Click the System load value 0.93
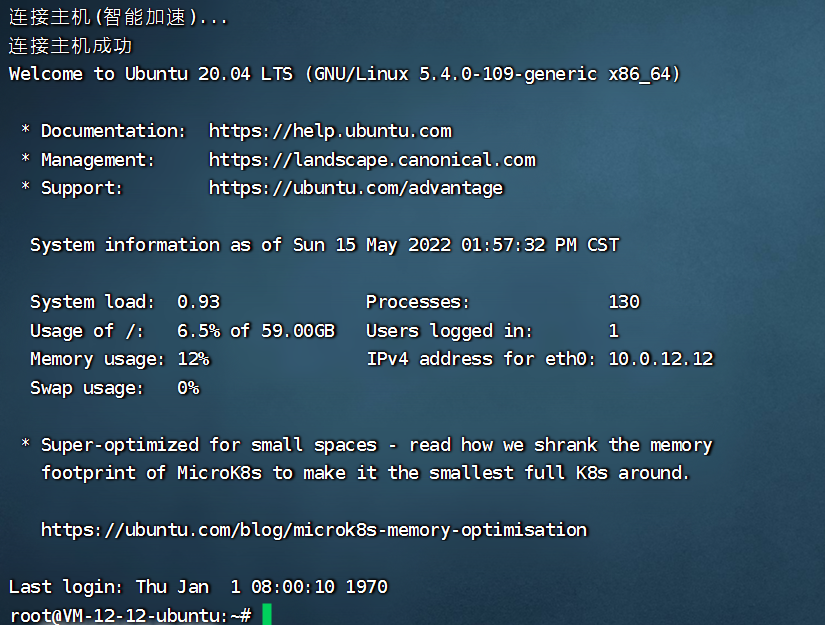825x625 pixels. point(198,302)
